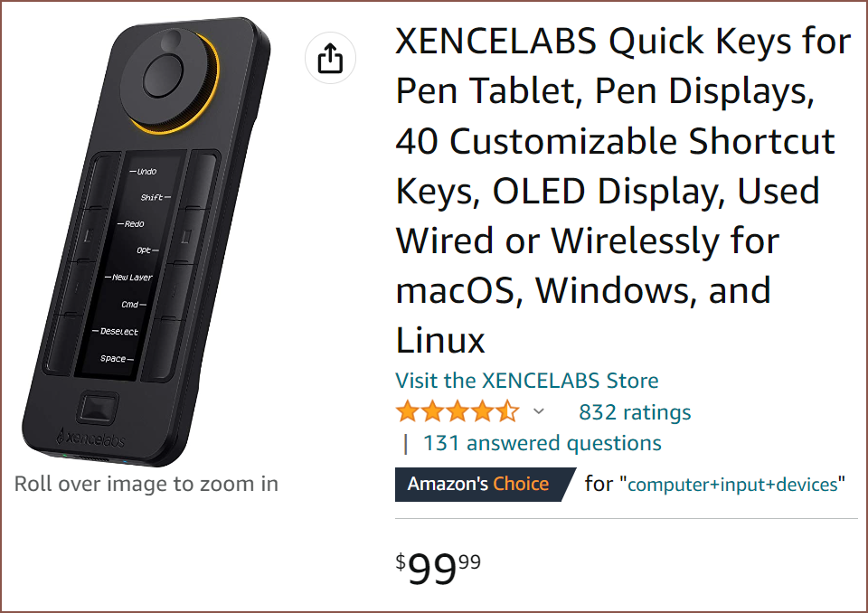Click the $99.99 price
Screen dimensions: 868x613
[439, 569]
